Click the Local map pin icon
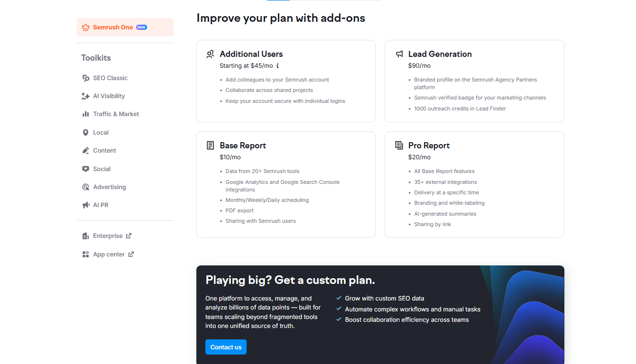The image size is (636, 364). tap(85, 133)
